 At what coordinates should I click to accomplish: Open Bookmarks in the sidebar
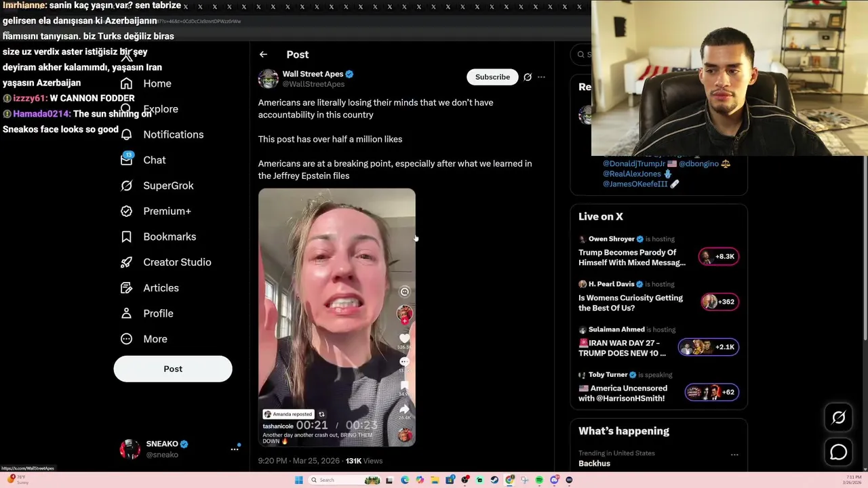158,237
